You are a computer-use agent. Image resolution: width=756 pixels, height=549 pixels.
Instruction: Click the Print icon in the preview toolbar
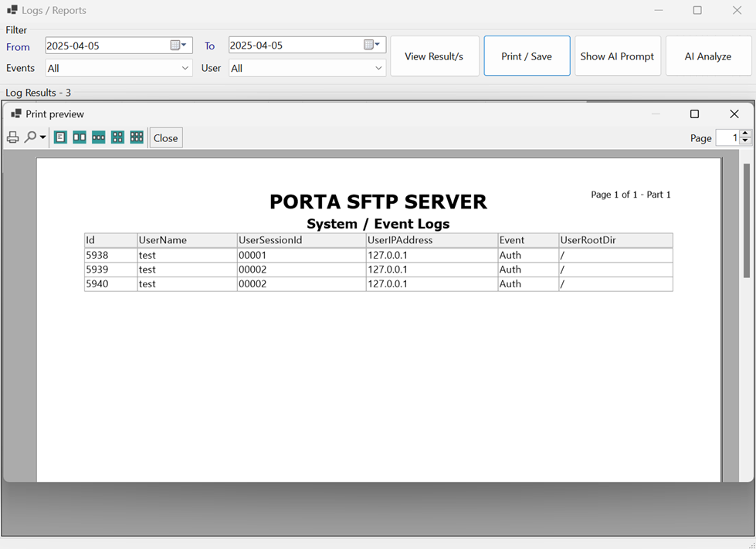tap(12, 137)
